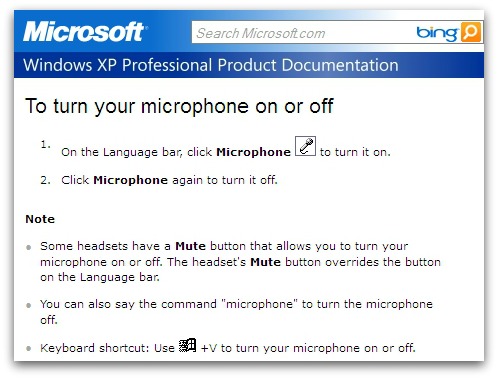498x379 pixels.
Task: Click the bing logo in search box
Action: coord(437,33)
